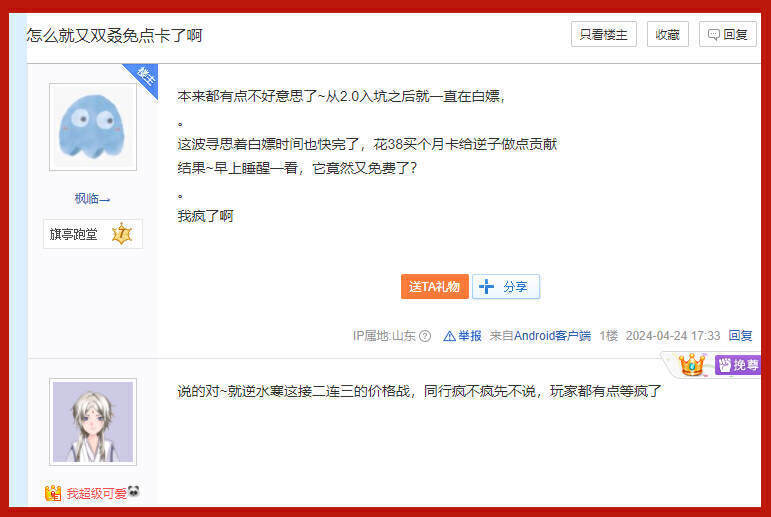Image resolution: width=771 pixels, height=517 pixels.
Task: Click 收藏 to bookmark this thread
Action: coord(668,34)
